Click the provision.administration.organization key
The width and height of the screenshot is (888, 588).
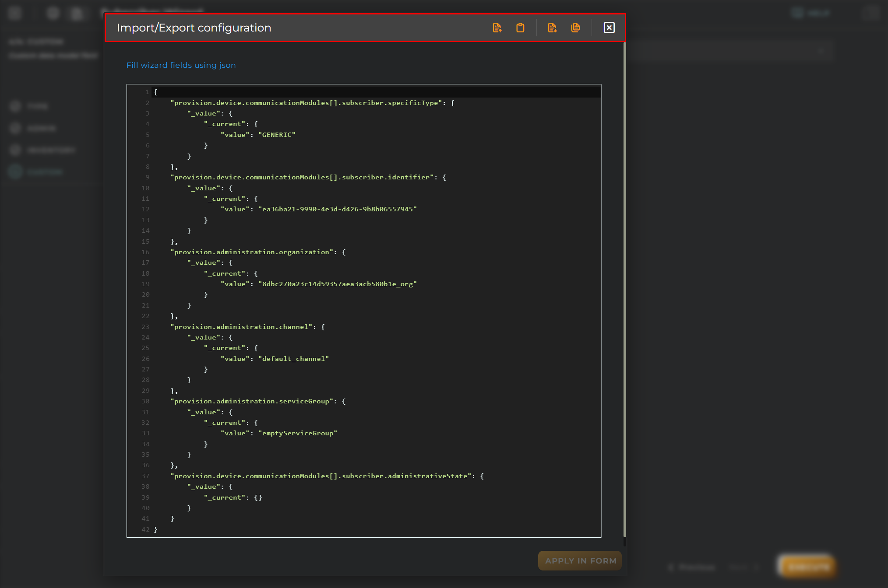click(252, 252)
